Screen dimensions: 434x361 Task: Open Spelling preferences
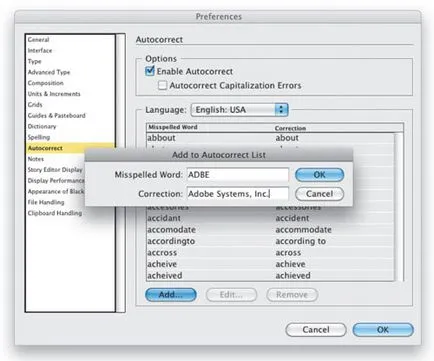tap(70, 137)
